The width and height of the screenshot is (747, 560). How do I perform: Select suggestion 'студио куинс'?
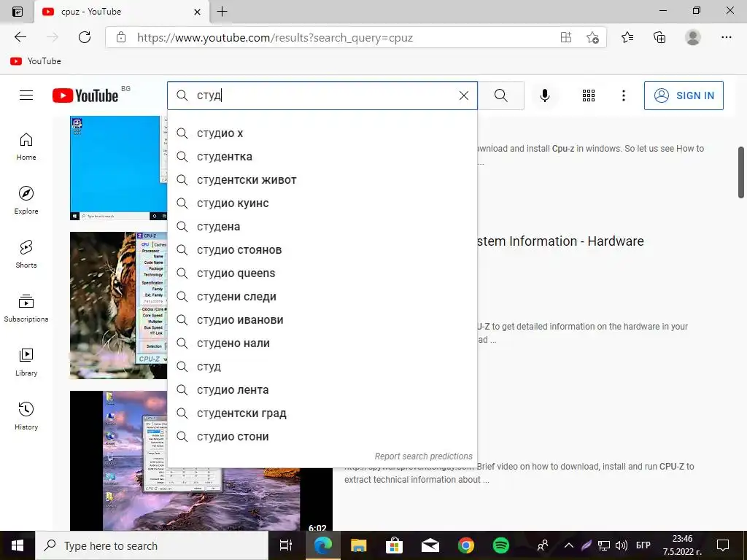(322, 203)
